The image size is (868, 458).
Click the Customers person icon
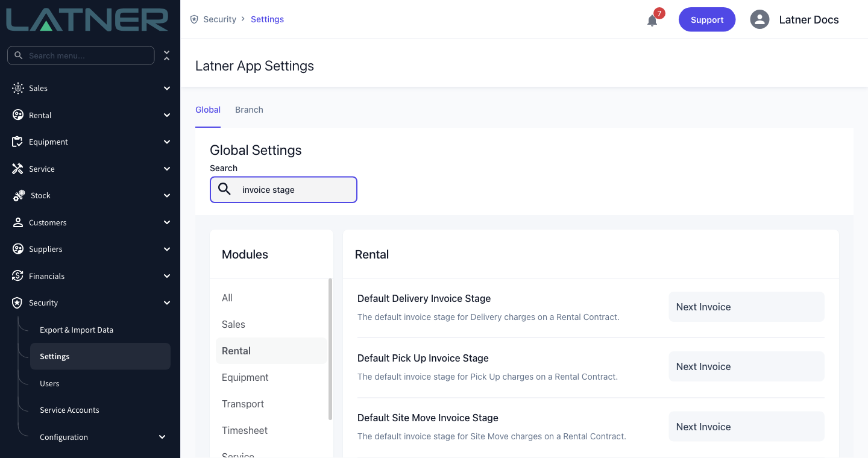pos(18,222)
